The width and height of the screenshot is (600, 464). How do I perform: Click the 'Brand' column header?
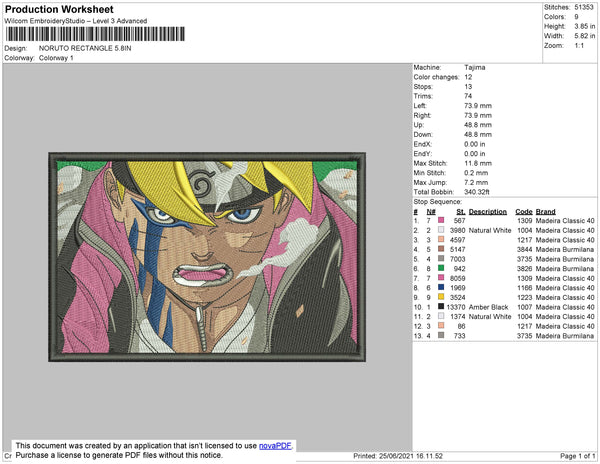(546, 212)
